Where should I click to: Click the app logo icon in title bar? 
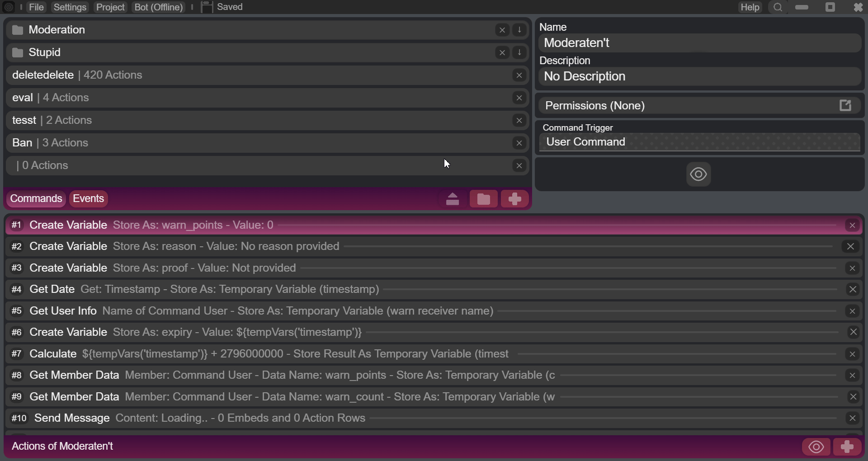9,7
